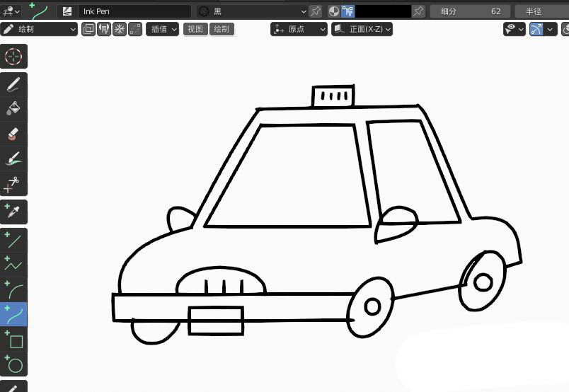Select the Cutter scissors tool
The height and width of the screenshot is (392, 569).
click(x=13, y=183)
